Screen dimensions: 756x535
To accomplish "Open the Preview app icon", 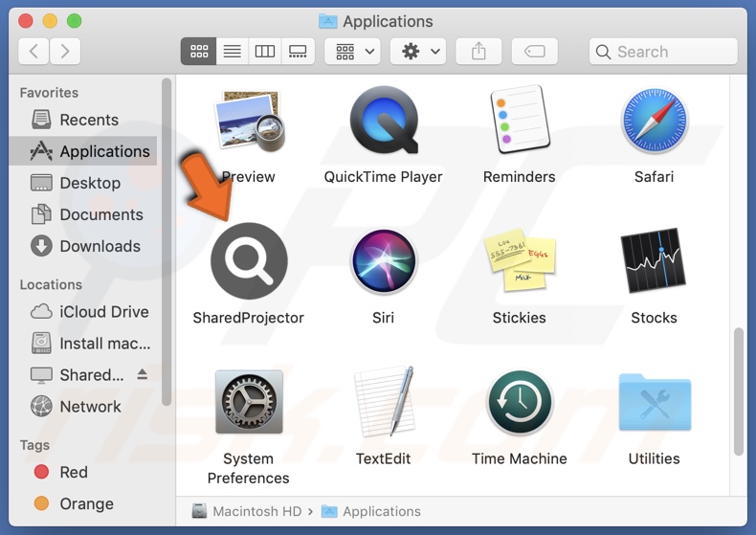I will (x=249, y=121).
